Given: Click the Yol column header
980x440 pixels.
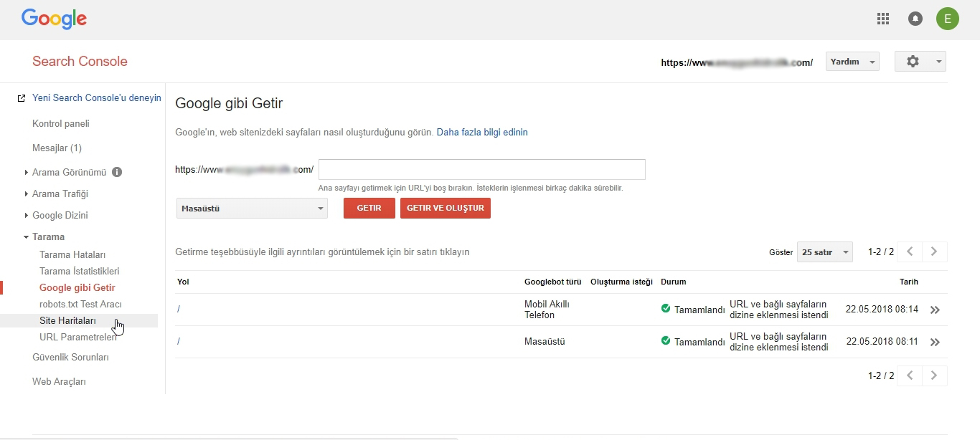Looking at the screenshot, I should tap(183, 282).
